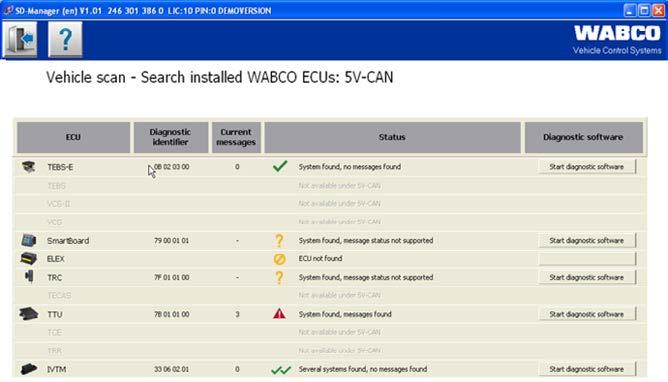The height and width of the screenshot is (382, 668).
Task: Click identifier 79 00 01 01
Action: [x=171, y=240]
